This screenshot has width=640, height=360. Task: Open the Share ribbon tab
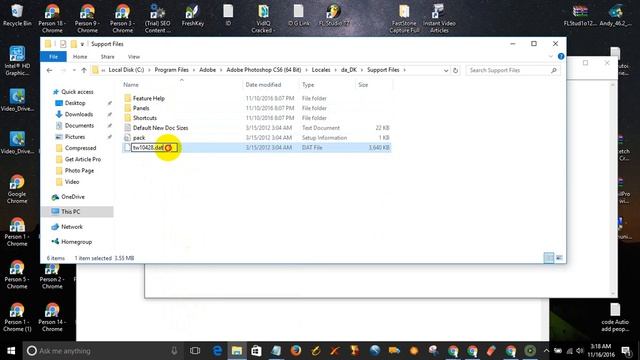[107, 57]
